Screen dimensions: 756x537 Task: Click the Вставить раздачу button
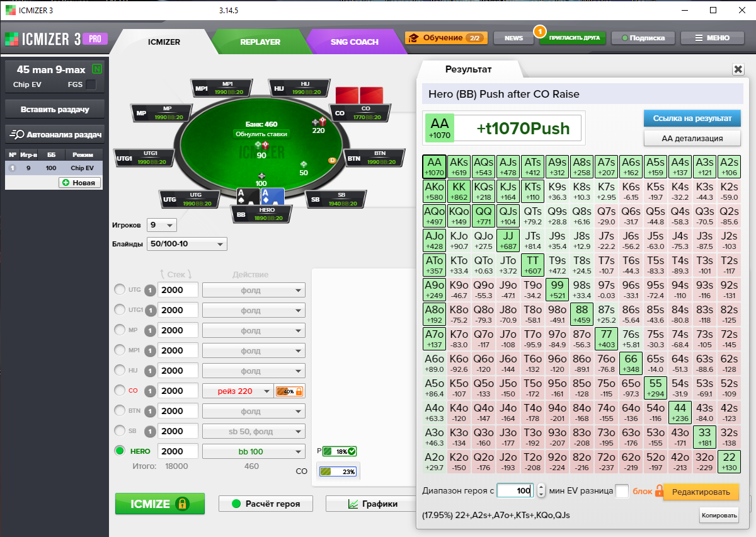tap(55, 109)
